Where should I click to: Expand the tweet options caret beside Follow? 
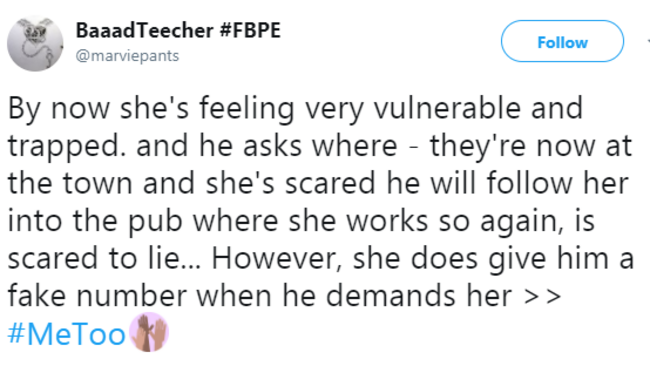648,41
